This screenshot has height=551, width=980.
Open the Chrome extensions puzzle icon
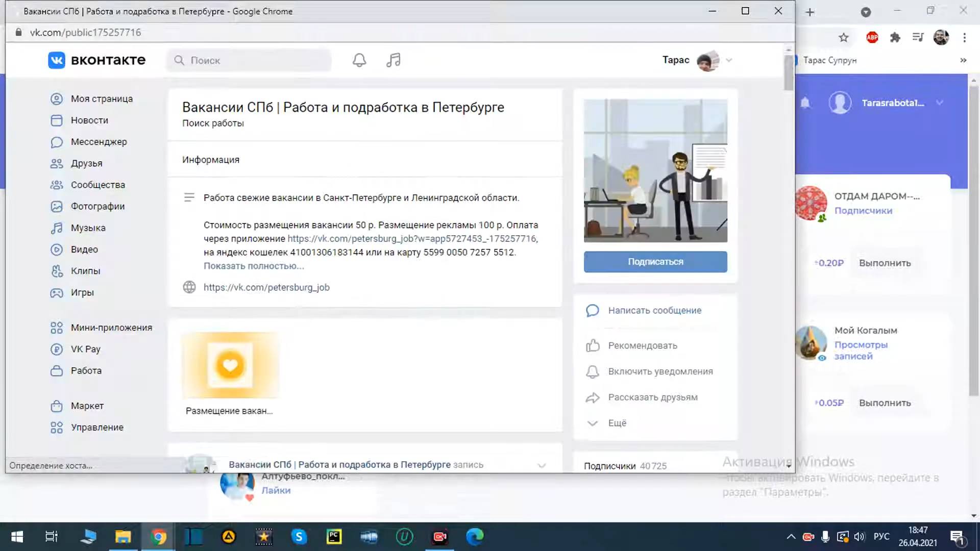(895, 37)
